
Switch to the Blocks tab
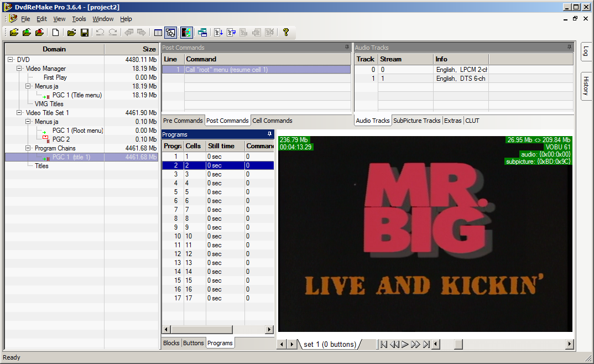click(x=171, y=343)
